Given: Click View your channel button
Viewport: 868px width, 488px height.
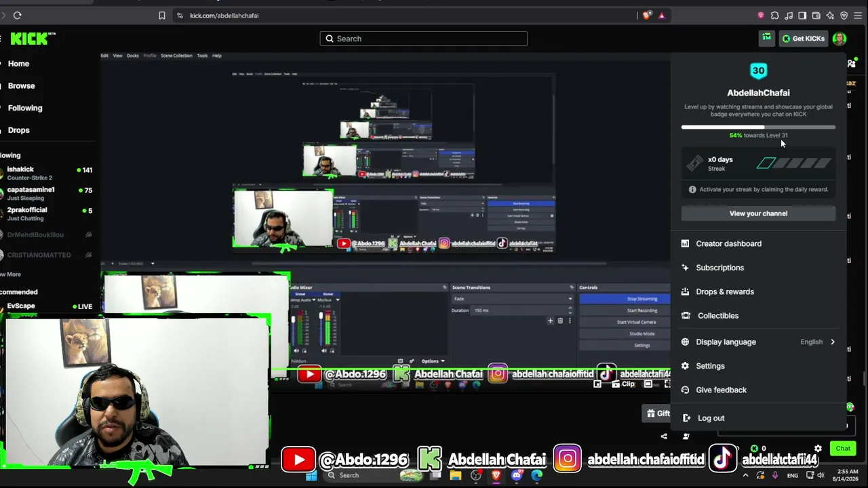Looking at the screenshot, I should pos(758,213).
